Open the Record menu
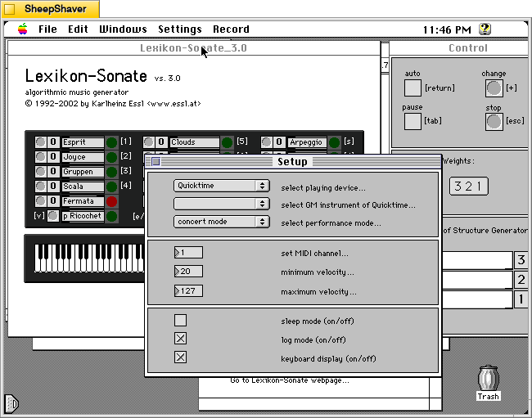 tap(231, 29)
